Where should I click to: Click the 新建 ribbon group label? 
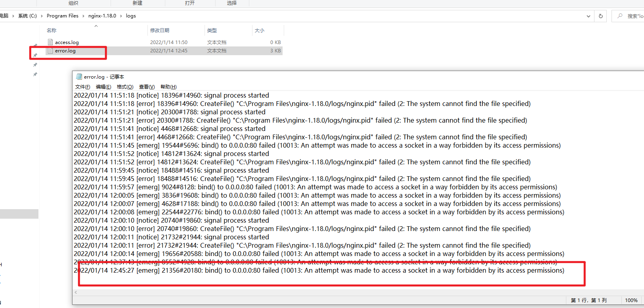point(138,3)
